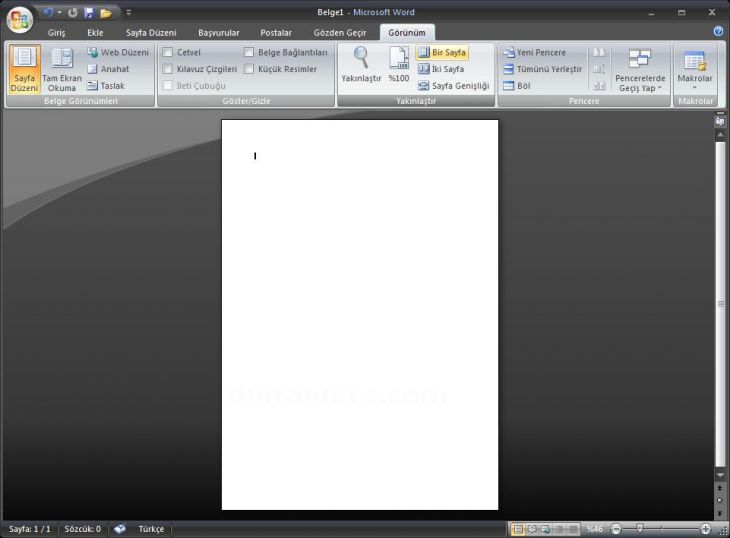Click Tümünü Yerleştir
This screenshot has height=538, width=730.
[x=543, y=69]
